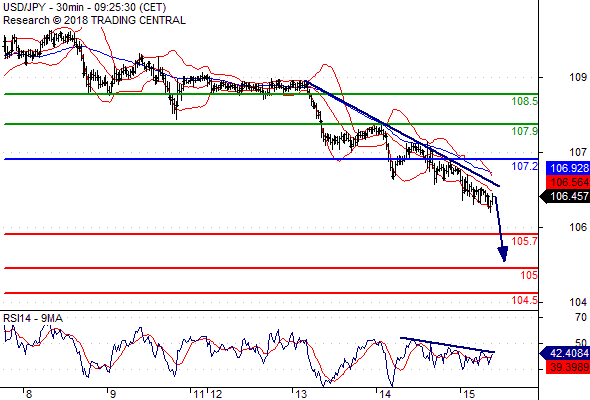Click the blue down arrow head
The image size is (590, 400).
click(503, 254)
